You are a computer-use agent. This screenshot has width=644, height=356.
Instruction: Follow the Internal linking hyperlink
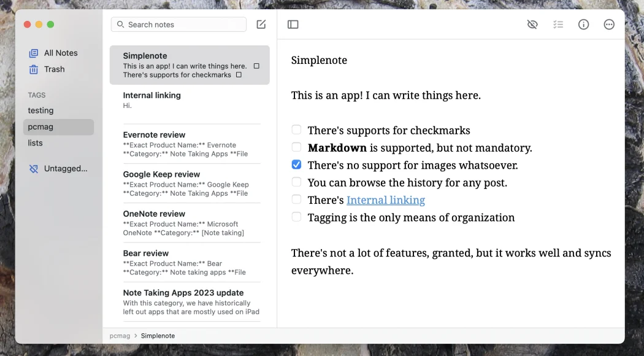385,200
